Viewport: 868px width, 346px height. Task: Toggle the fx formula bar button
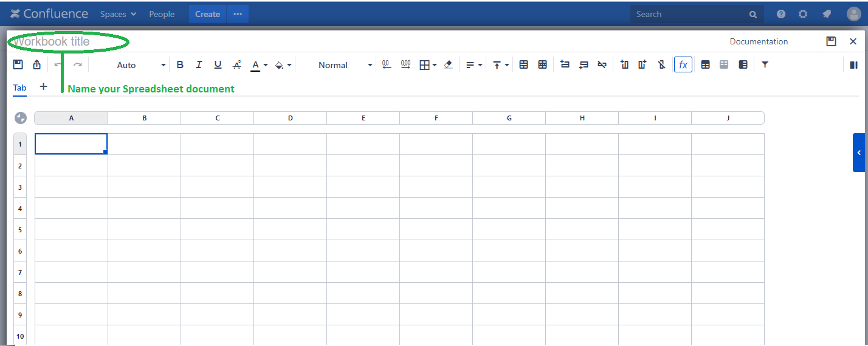pos(683,64)
